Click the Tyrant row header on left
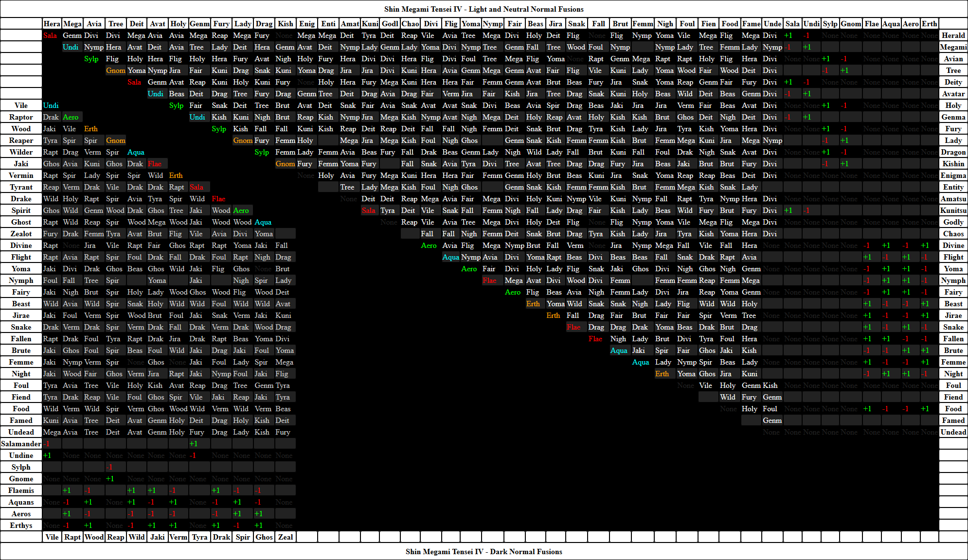Viewport: 968px width, 560px height. pos(21,187)
